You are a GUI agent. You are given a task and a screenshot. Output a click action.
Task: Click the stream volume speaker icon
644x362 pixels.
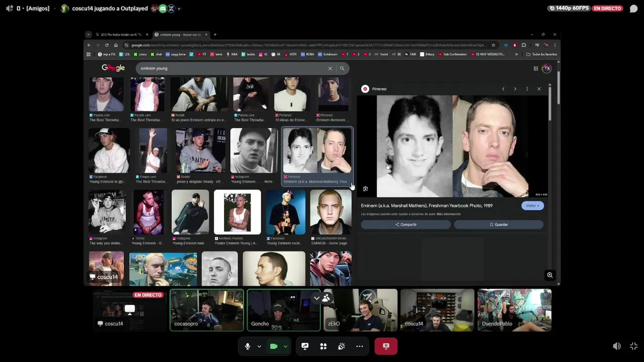617,346
